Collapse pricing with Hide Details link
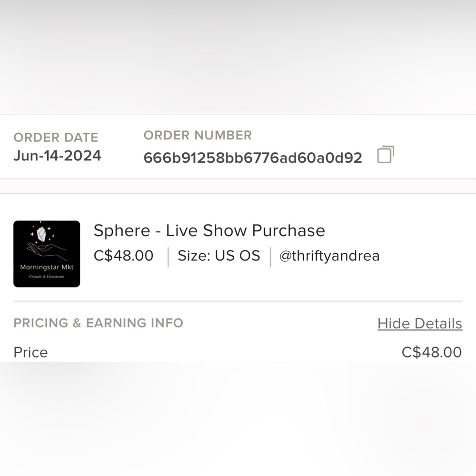 [420, 323]
